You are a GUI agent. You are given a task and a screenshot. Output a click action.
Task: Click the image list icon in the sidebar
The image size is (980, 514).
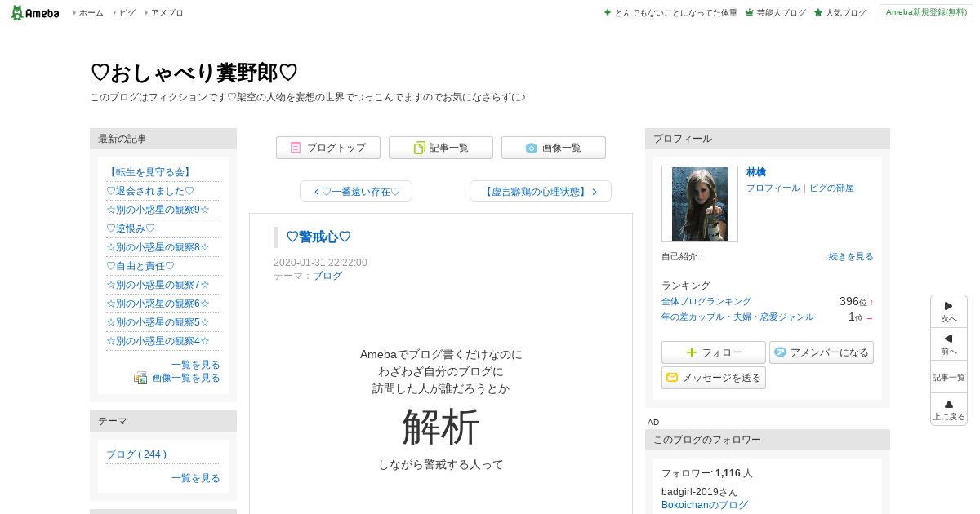140,378
